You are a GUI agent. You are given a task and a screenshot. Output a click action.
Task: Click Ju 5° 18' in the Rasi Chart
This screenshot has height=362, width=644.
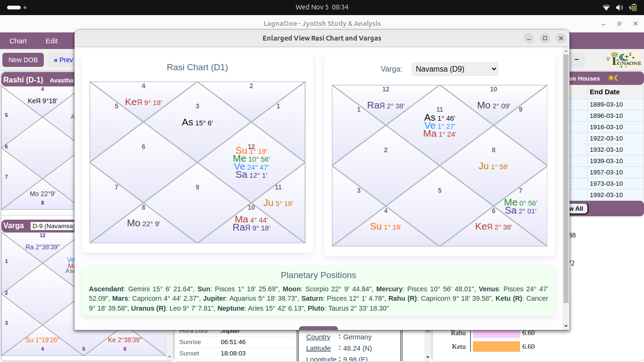point(278,203)
